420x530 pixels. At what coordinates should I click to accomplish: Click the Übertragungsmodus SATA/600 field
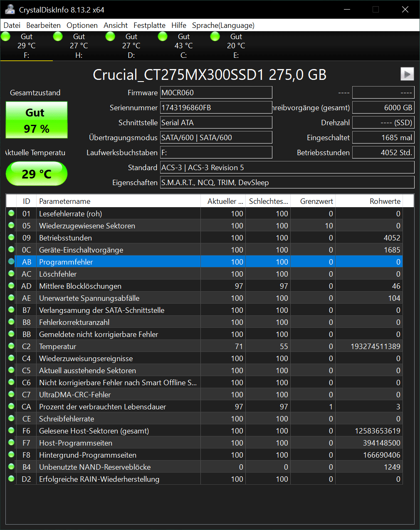216,137
